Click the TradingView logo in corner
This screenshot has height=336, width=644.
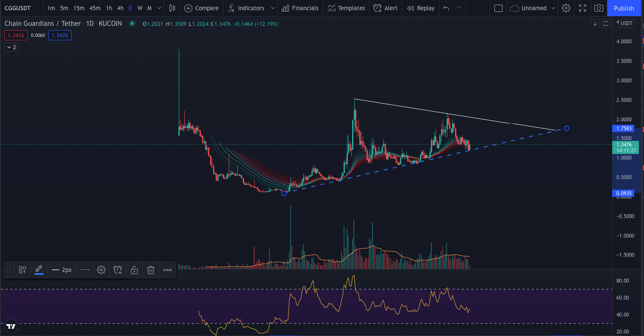point(11,326)
